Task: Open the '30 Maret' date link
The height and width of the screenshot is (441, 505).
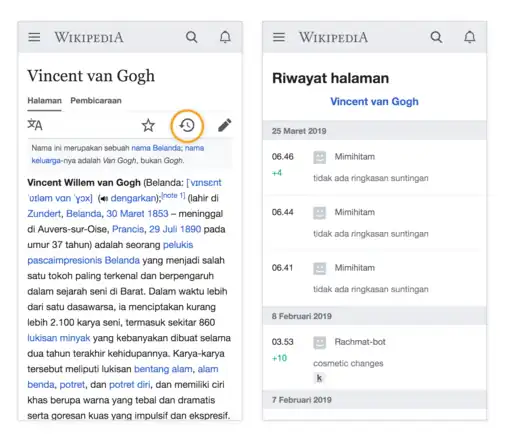Action: click(125, 214)
